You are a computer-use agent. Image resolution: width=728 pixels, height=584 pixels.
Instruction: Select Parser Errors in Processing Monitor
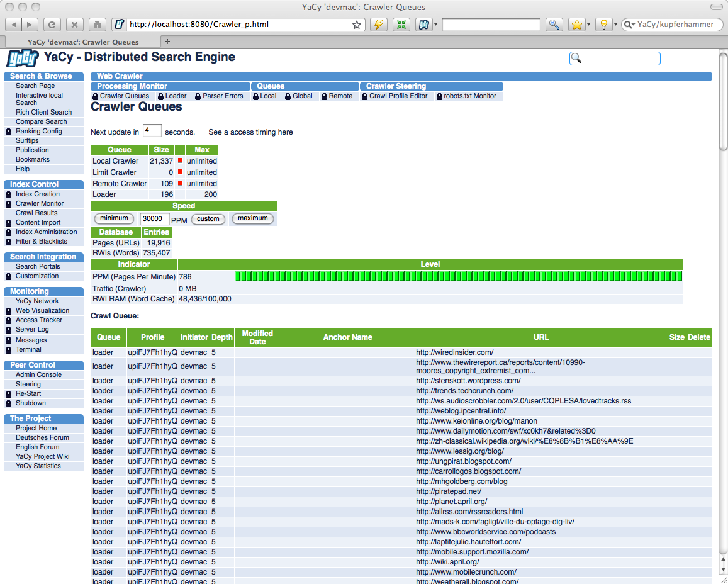tap(223, 96)
